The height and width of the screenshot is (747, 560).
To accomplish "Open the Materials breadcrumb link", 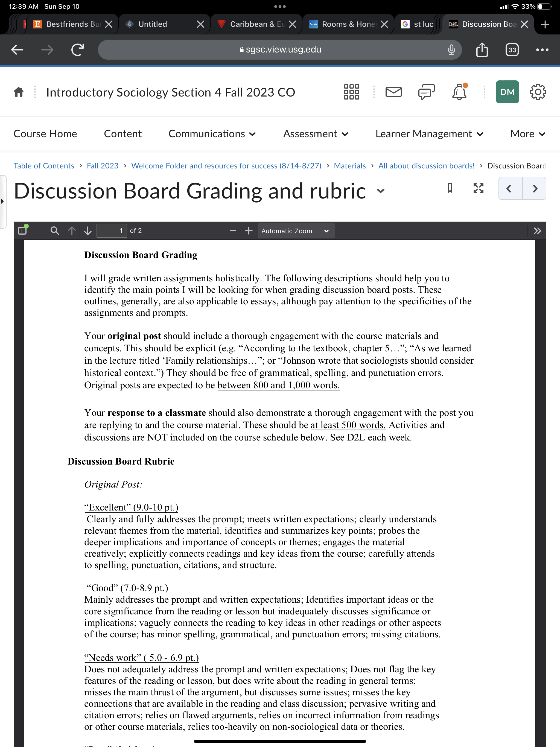I will pos(349,166).
